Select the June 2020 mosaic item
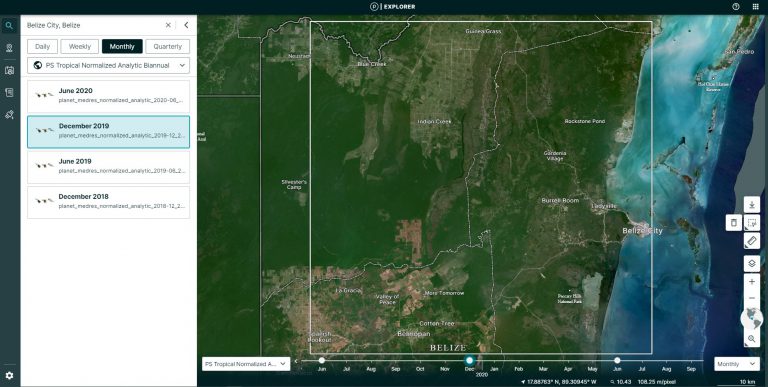 click(x=108, y=97)
